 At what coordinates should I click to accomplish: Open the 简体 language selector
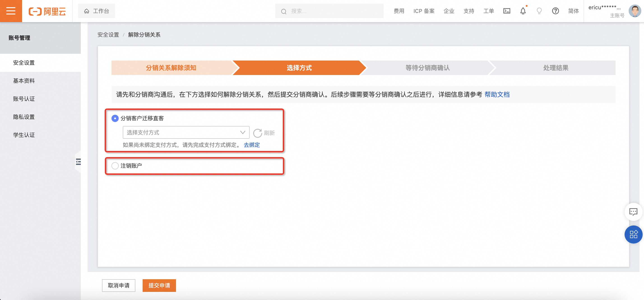coord(573,11)
